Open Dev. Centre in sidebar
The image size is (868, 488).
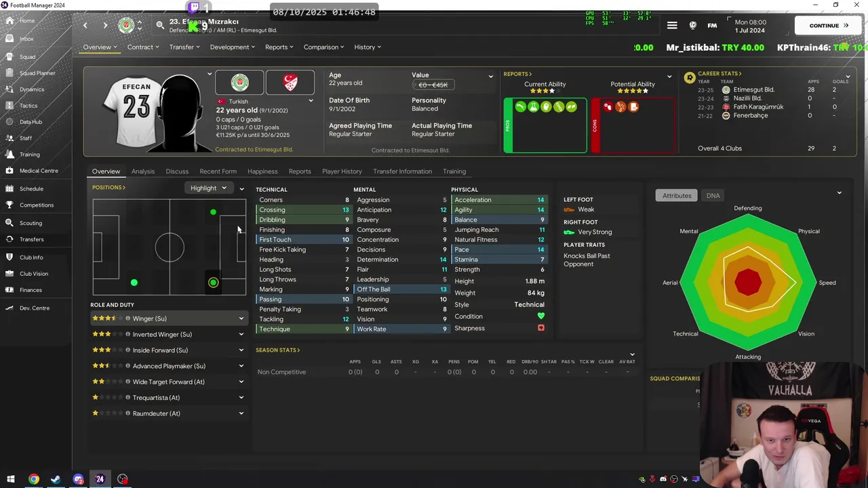click(35, 308)
